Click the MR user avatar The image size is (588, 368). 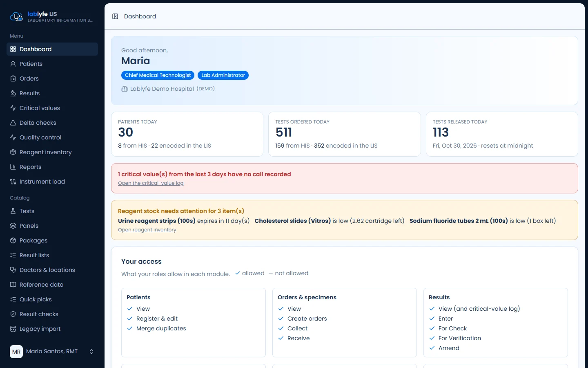[16, 352]
